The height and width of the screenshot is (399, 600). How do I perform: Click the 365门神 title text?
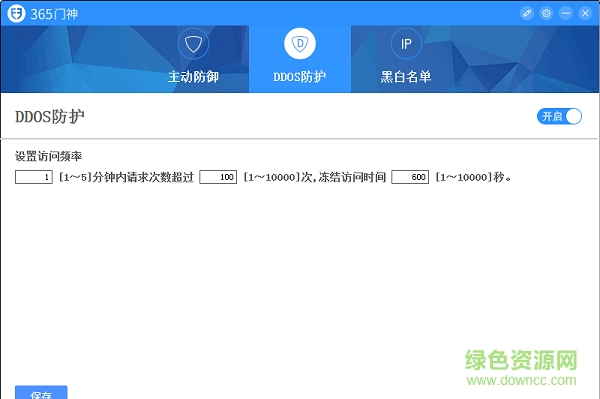coord(54,14)
